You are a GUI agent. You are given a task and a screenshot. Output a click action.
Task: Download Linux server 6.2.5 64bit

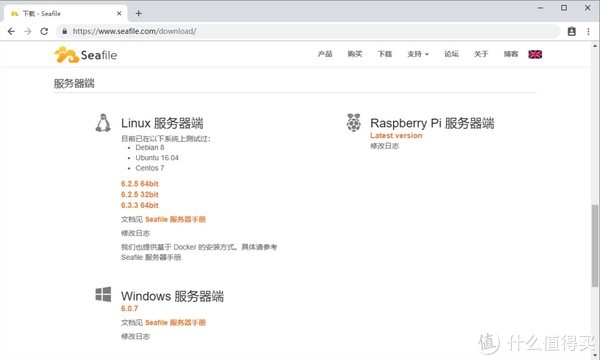[x=140, y=184]
